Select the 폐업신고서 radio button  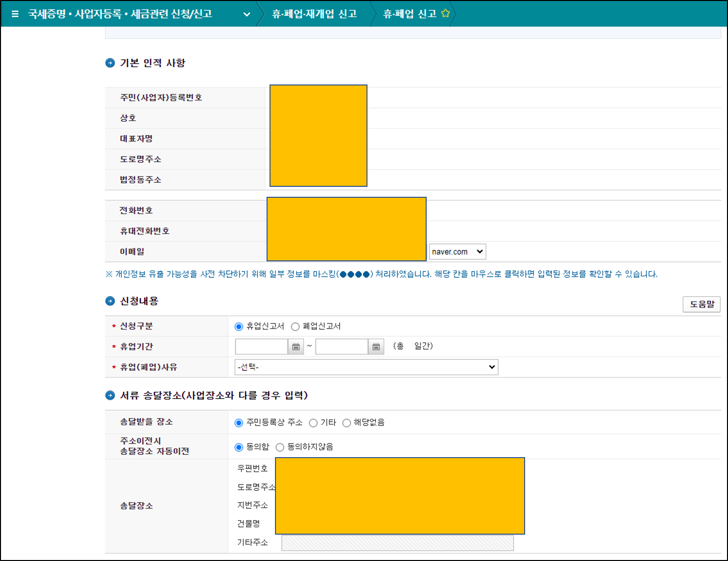point(295,326)
